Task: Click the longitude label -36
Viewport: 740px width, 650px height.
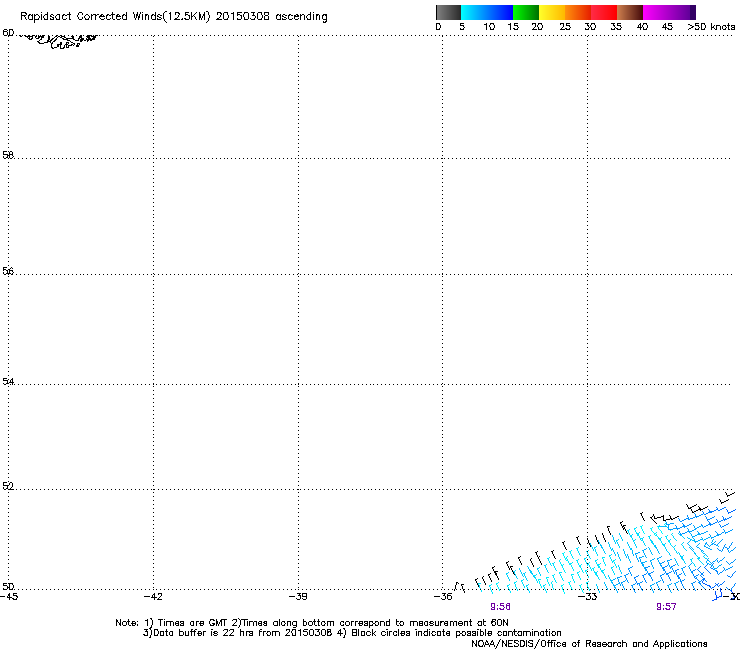Action: click(x=443, y=597)
